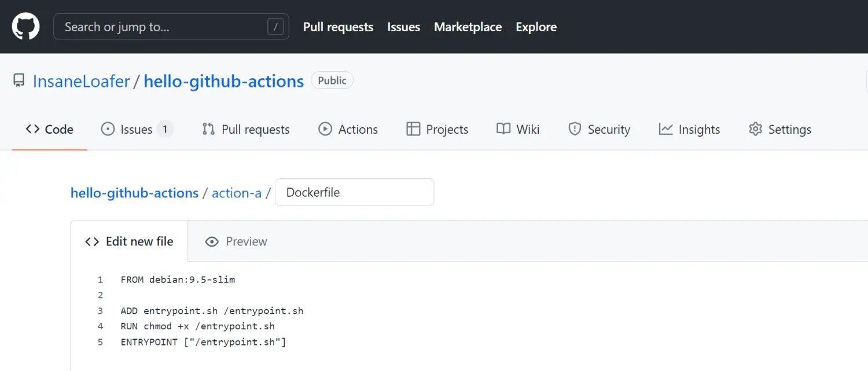
Task: Click the Pull requests branch icon
Action: point(208,129)
